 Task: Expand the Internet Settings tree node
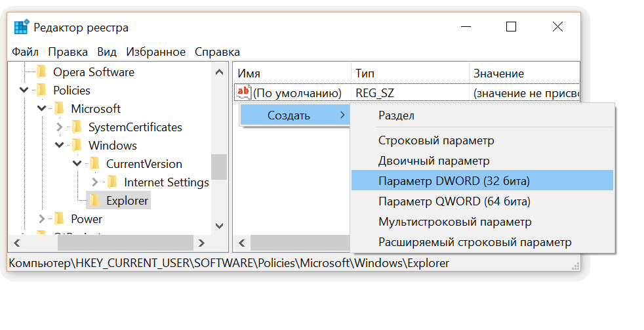pyautogui.click(x=95, y=182)
